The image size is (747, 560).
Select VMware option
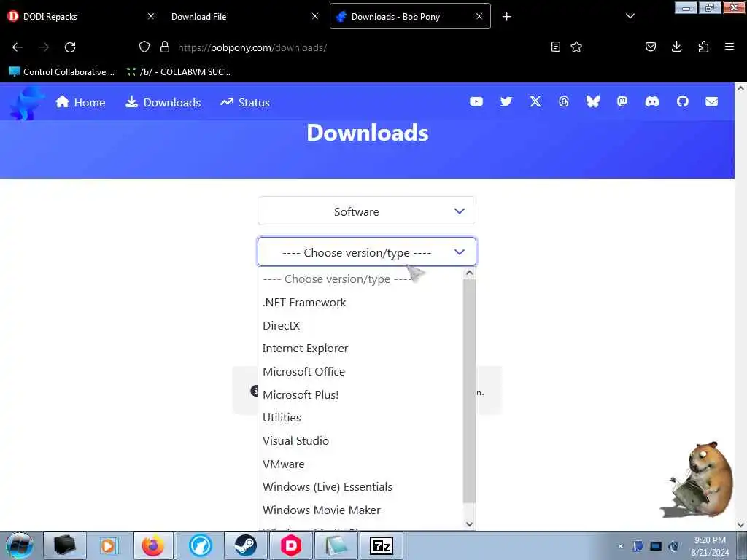(360, 464)
